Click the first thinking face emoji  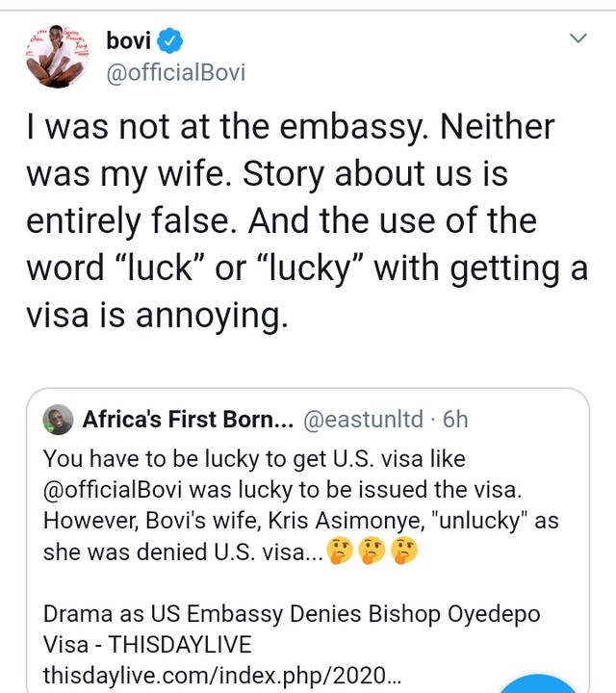coord(343,553)
